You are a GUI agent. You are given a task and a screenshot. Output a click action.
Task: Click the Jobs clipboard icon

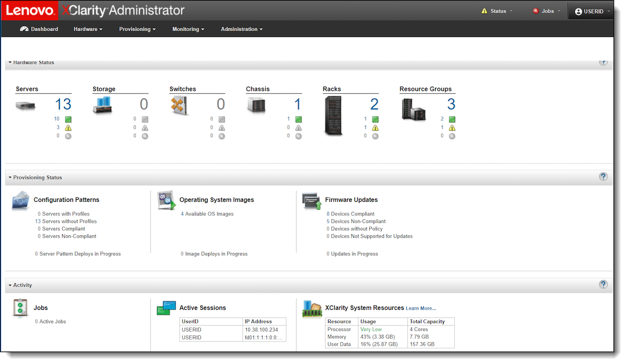tap(20, 308)
